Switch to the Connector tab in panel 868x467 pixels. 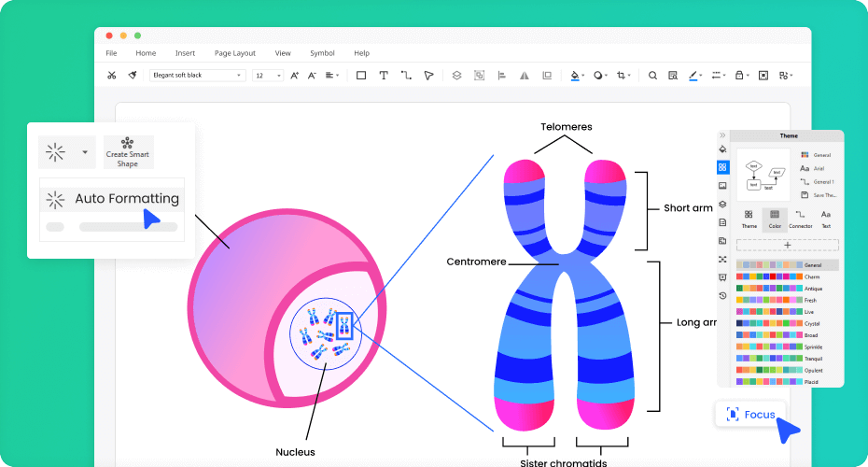tap(801, 219)
